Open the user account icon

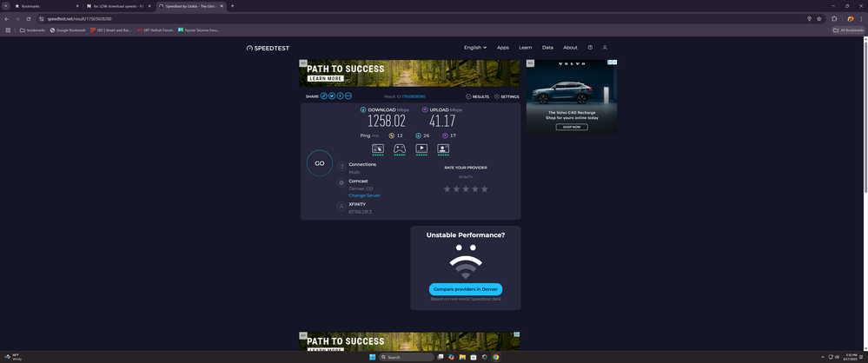605,48
